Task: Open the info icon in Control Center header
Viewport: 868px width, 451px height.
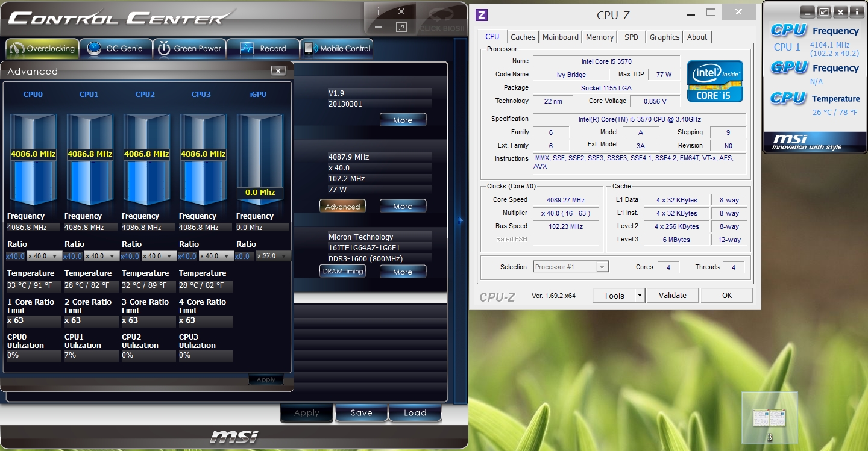Action: [378, 11]
